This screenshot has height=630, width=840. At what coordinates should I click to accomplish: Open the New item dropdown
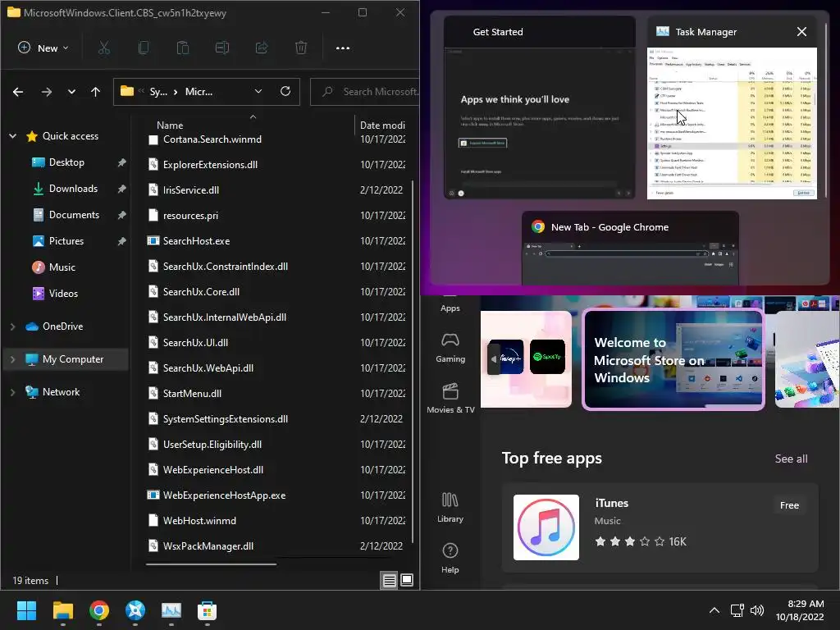(43, 48)
